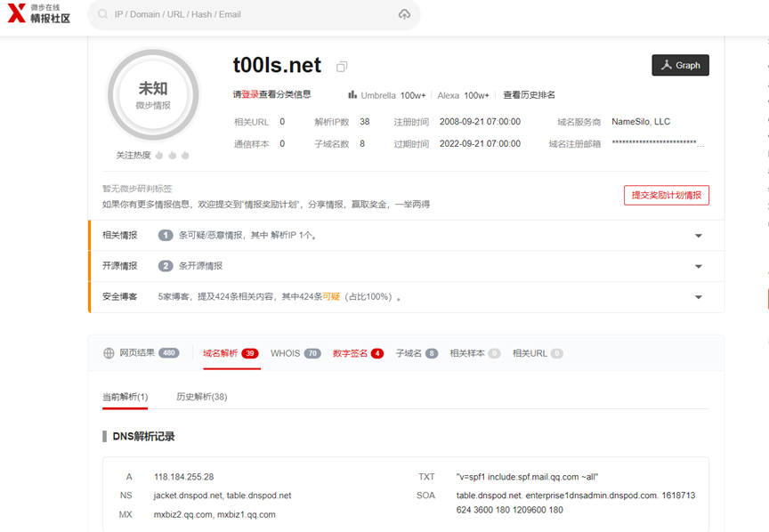Click the unknown status circle gauge
This screenshot has width=769, height=532.
pos(152,94)
